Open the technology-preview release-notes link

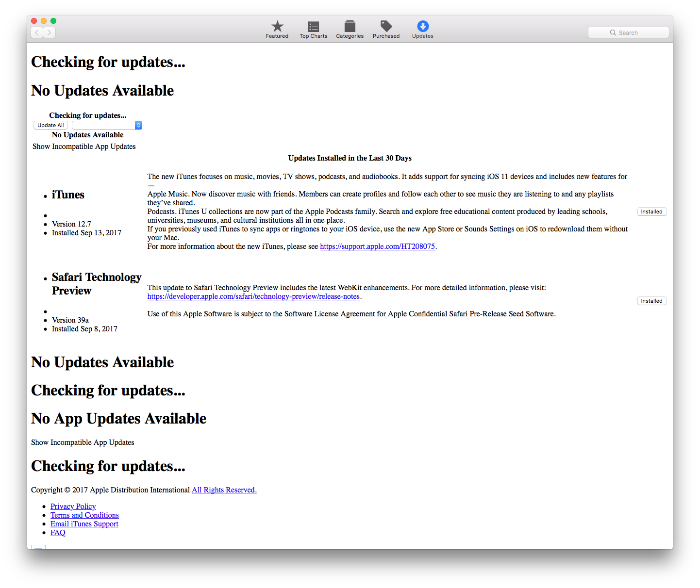(253, 296)
